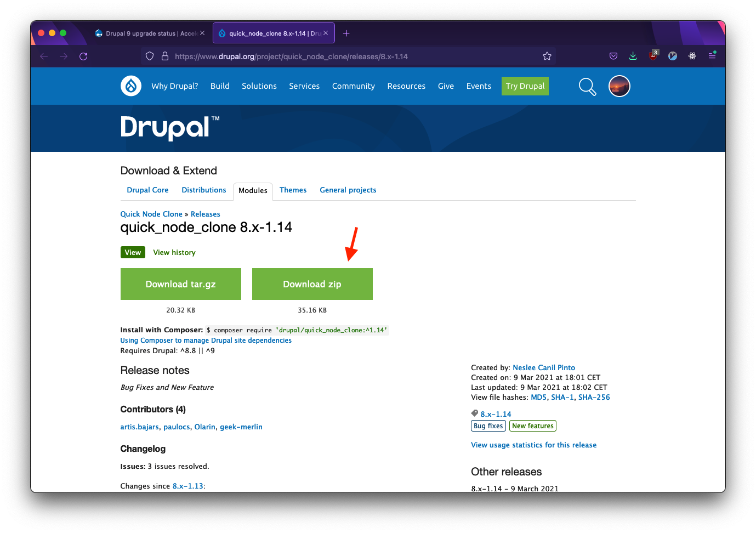756x533 pixels.
Task: Click the New features label
Action: (533, 426)
